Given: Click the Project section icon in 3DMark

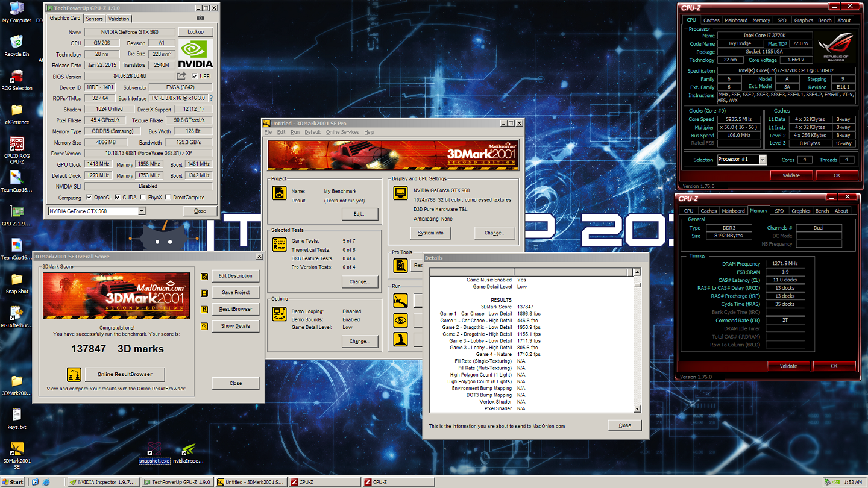Looking at the screenshot, I should (279, 193).
